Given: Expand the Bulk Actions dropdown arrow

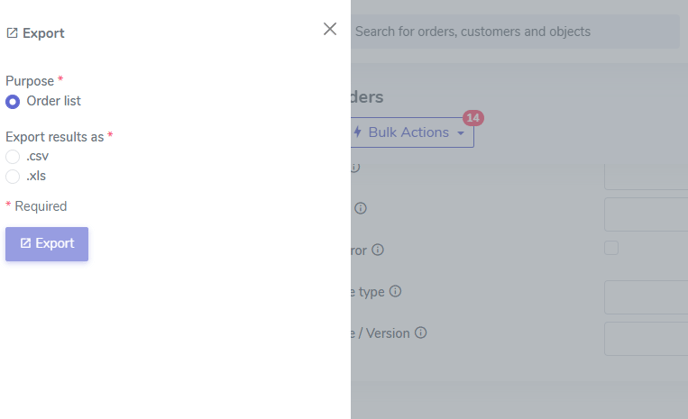Looking at the screenshot, I should tap(461, 133).
